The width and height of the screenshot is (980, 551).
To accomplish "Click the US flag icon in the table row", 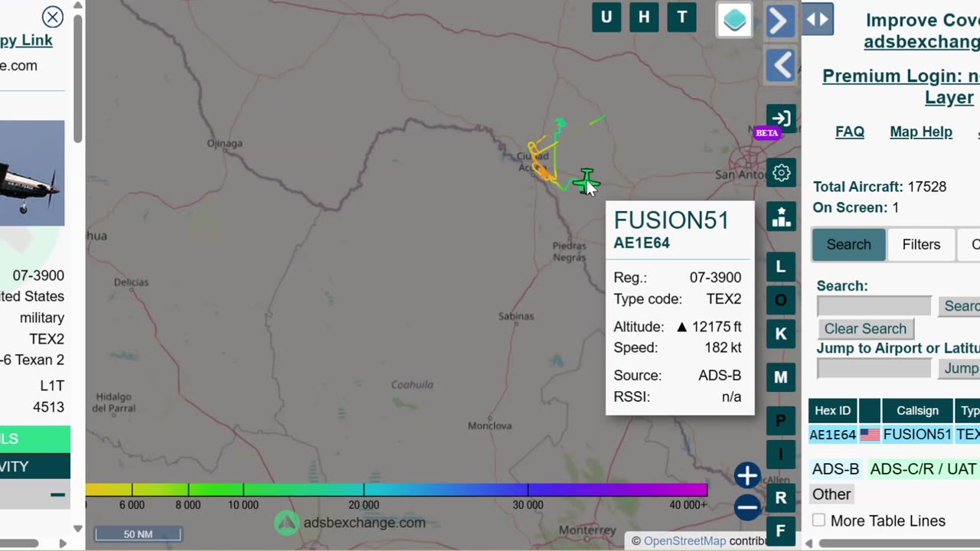I will (x=870, y=435).
